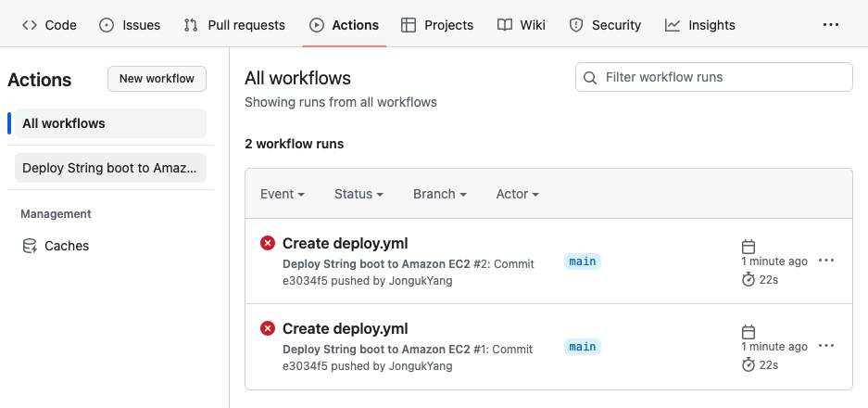Click "1 minute ago" on run #1
This screenshot has width=868, height=408.
click(x=774, y=347)
